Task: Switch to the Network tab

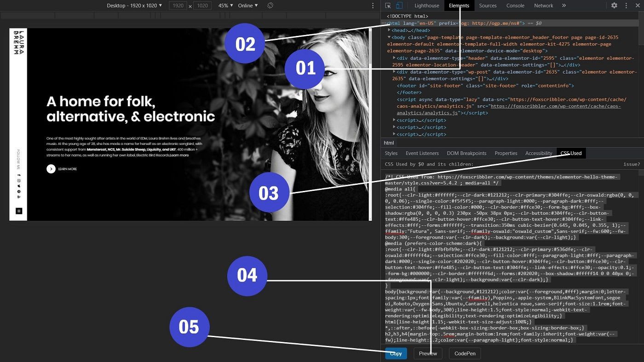Action: coord(543,6)
